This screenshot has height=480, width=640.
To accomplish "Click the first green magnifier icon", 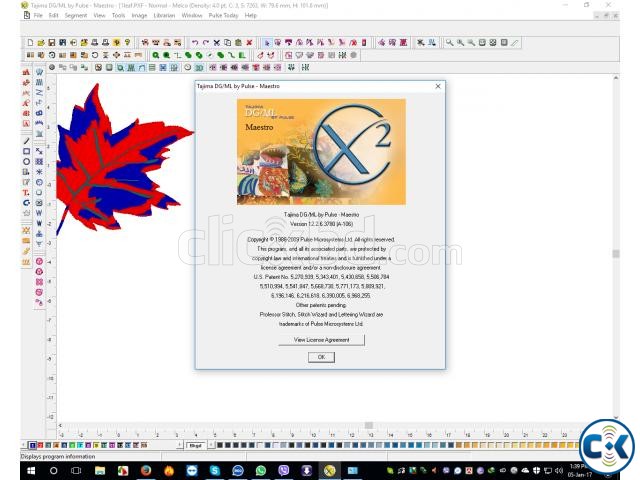I will [156, 55].
